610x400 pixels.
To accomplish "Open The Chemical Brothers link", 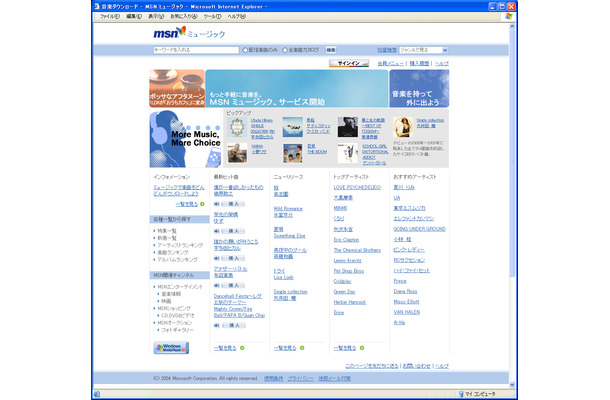I will point(357,250).
